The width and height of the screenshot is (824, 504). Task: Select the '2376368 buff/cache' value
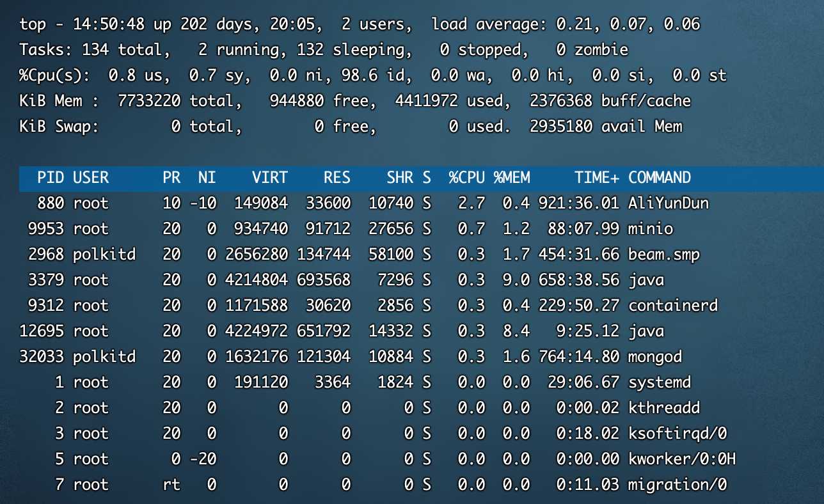(610, 101)
